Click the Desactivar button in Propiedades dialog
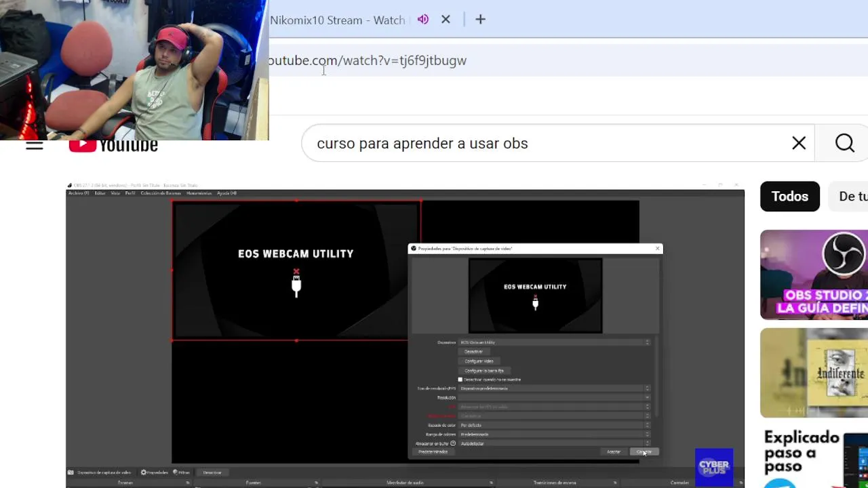Screen dimensions: 868x488 click(473, 352)
